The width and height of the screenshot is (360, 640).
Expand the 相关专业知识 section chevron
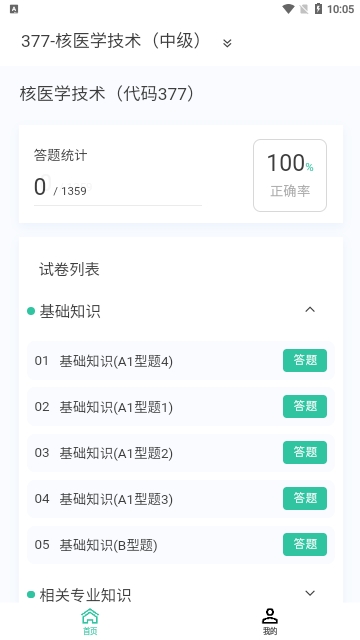(x=310, y=593)
